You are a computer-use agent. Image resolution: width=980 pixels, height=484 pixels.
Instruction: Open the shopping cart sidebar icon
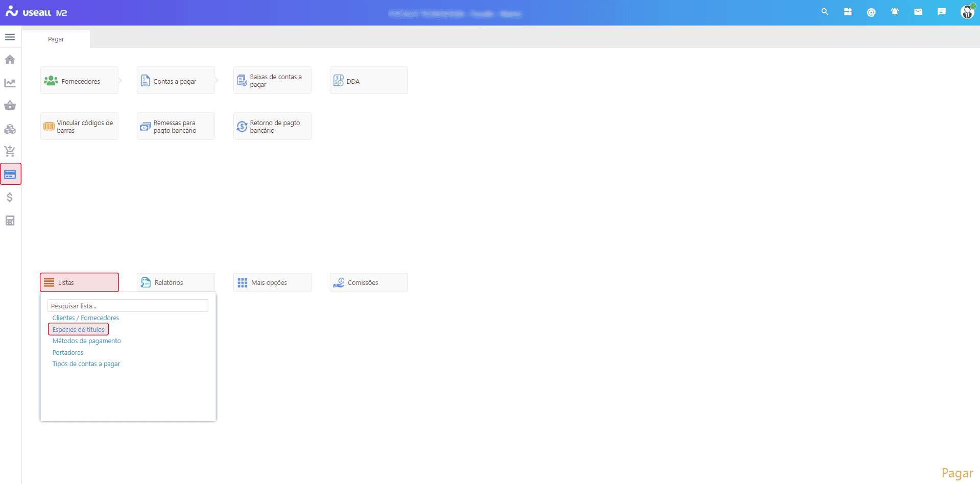pyautogui.click(x=10, y=151)
